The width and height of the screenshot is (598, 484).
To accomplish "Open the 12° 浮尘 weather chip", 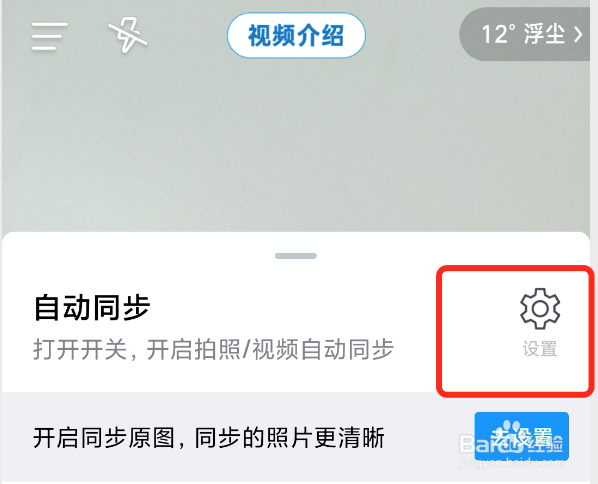I will (x=525, y=34).
